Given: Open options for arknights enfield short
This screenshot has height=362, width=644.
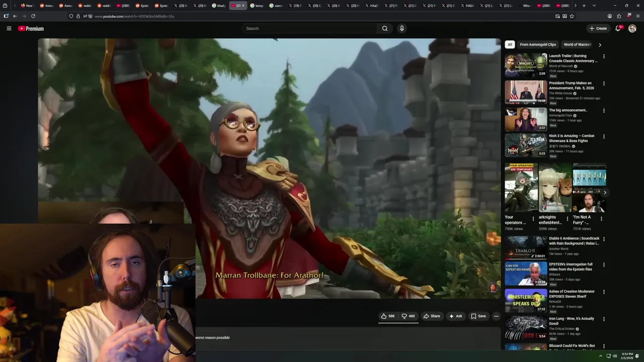Looking at the screenshot, I should 568,219.
